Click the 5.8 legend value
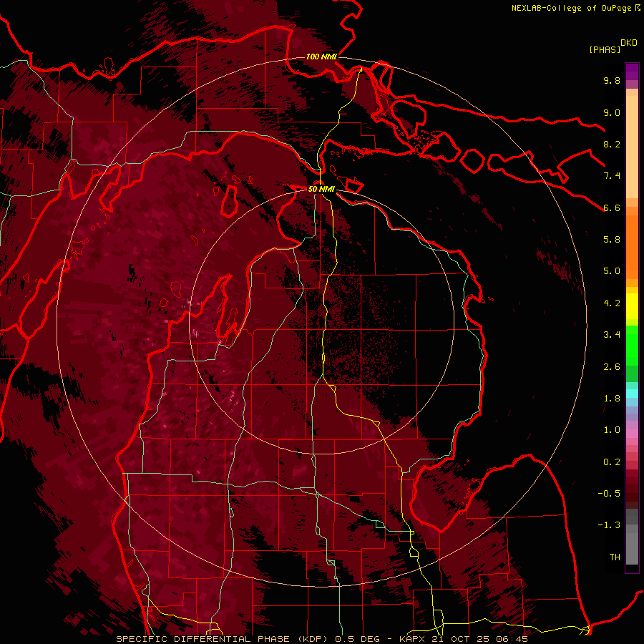Image resolution: width=644 pixels, height=644 pixels. (x=612, y=240)
